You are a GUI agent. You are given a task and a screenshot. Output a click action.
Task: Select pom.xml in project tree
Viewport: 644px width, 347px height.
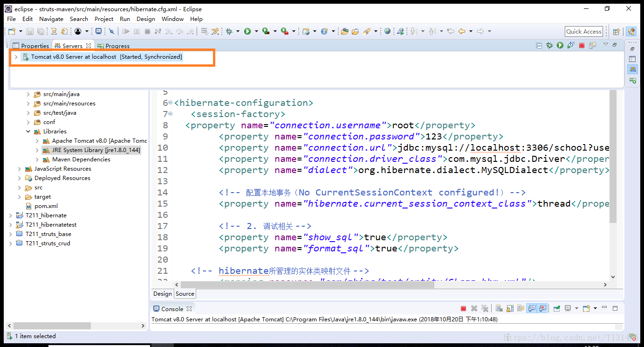42,206
